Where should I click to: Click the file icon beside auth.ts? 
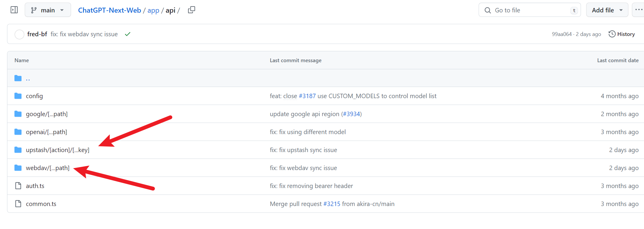18,186
